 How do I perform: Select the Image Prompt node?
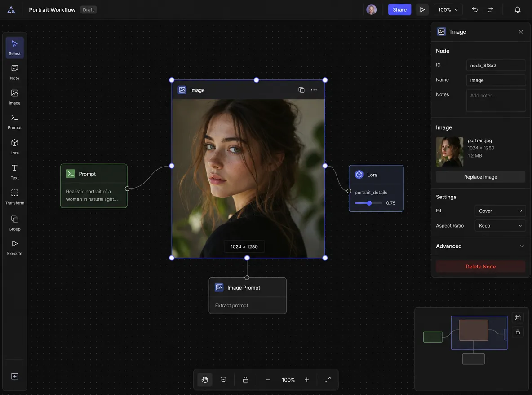(247, 296)
